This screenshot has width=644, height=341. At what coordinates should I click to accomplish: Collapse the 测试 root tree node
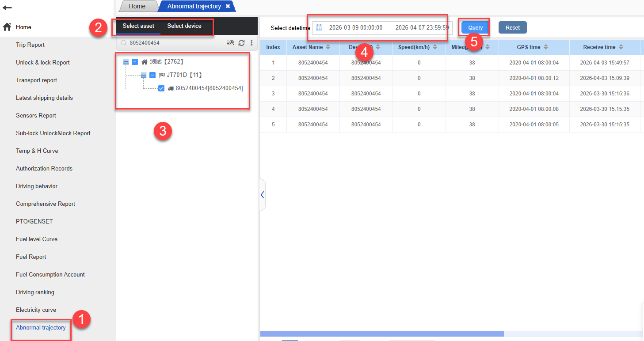tap(126, 62)
